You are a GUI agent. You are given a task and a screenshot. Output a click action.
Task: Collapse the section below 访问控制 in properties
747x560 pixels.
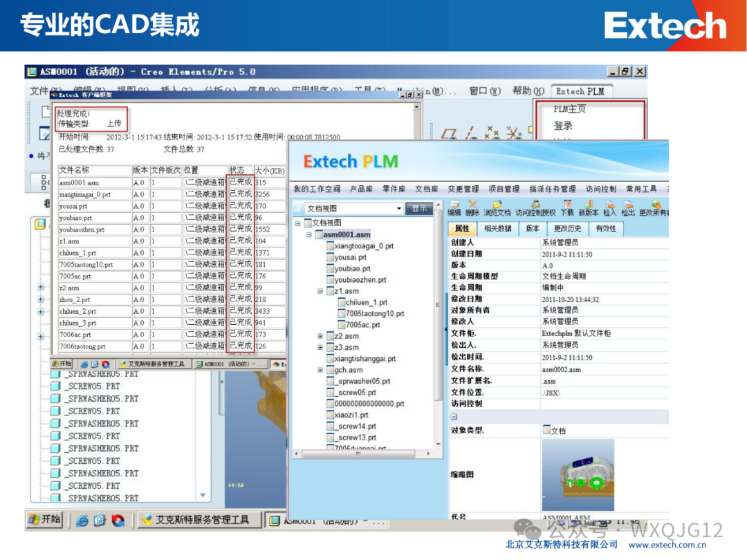(x=454, y=417)
